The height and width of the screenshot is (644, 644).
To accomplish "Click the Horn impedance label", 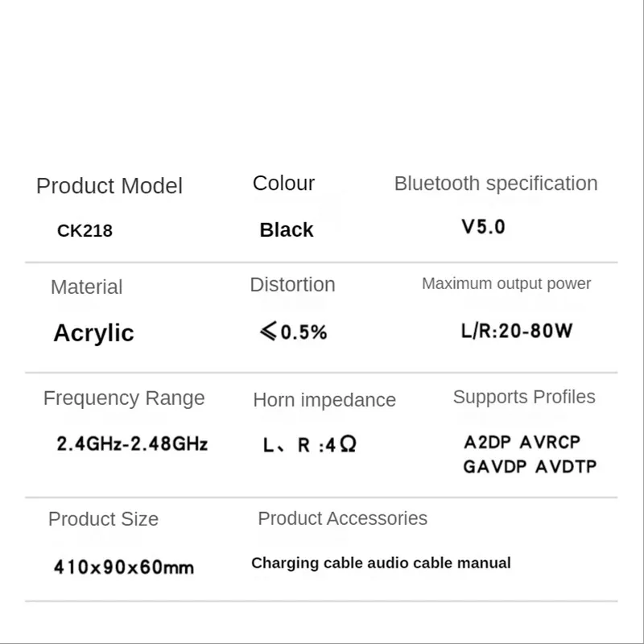I will (x=324, y=400).
